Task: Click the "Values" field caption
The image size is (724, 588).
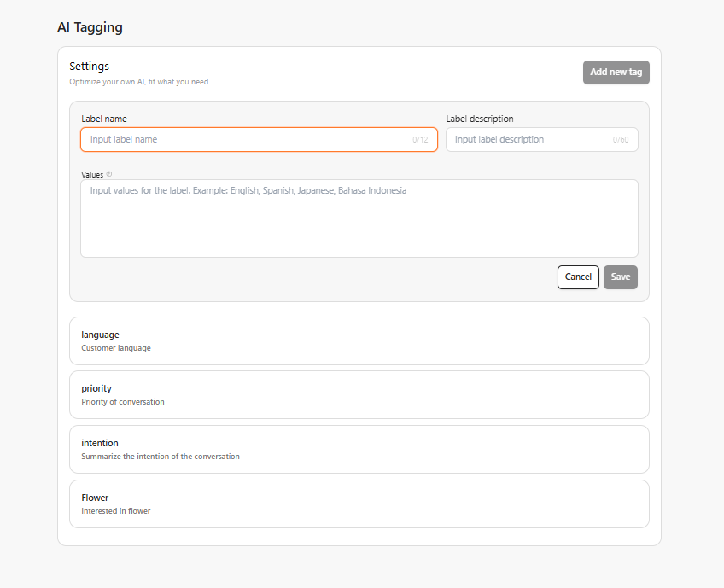Action: (x=92, y=174)
